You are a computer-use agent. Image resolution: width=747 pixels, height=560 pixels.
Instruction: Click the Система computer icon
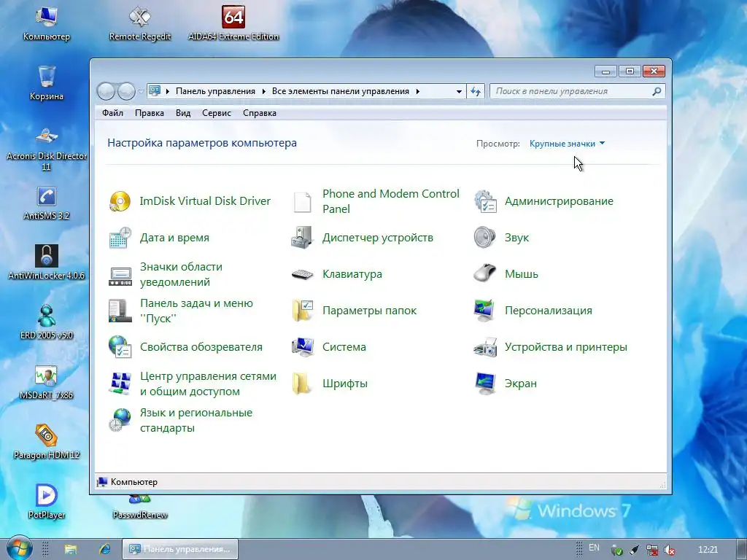[303, 347]
